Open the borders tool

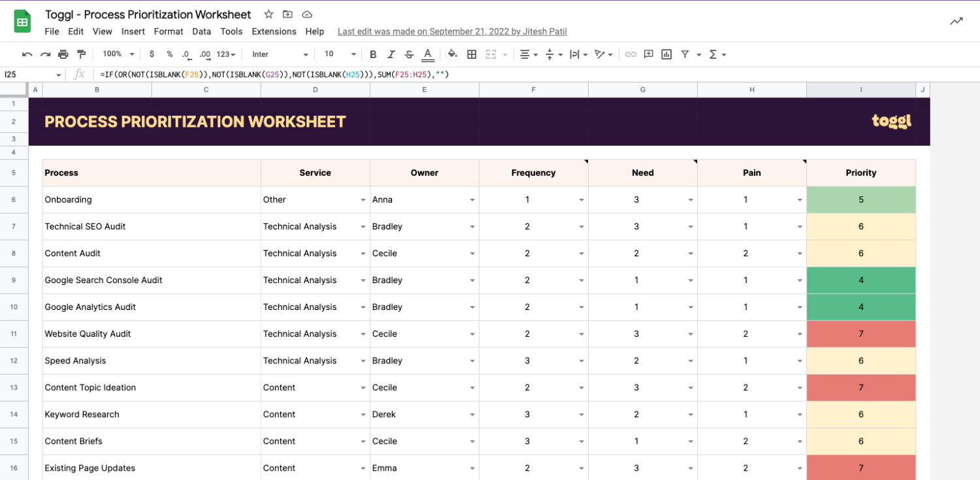(472, 54)
